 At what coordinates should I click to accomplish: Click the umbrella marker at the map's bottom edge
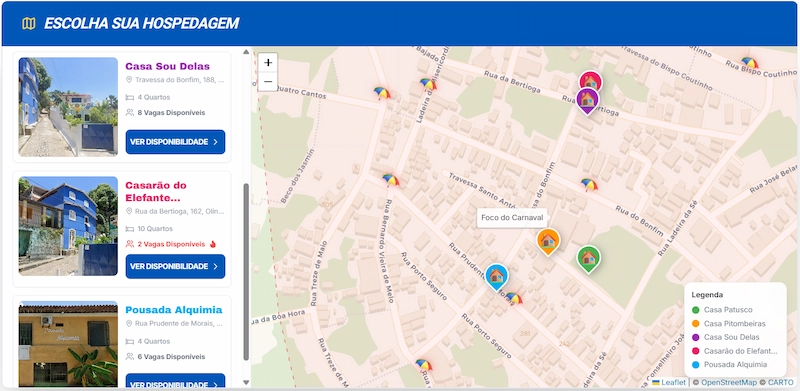423,364
